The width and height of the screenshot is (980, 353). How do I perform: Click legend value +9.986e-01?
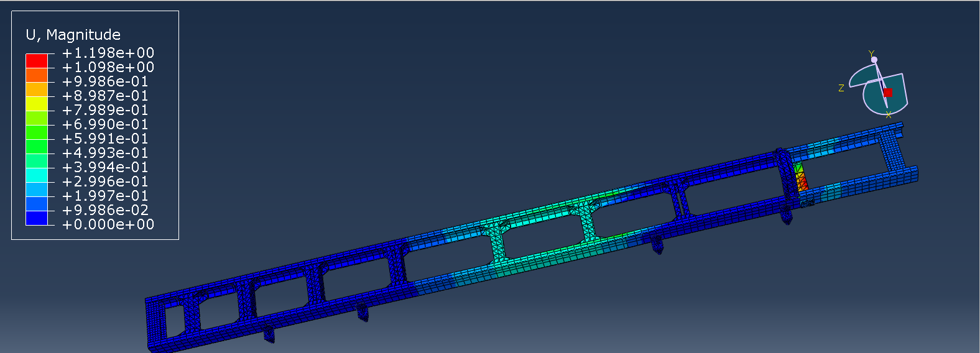click(x=105, y=81)
